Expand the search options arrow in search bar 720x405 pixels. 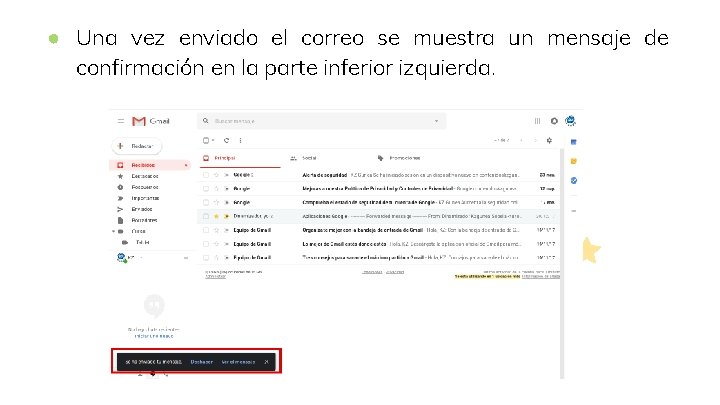(x=436, y=121)
